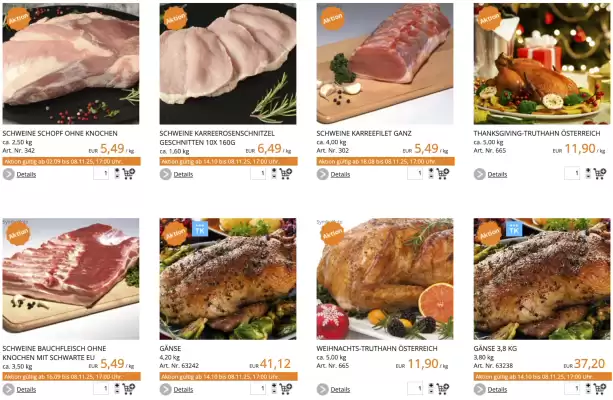
Task: Click quantity stepper for Weihnachts-Truthahn
Action: coord(431,389)
